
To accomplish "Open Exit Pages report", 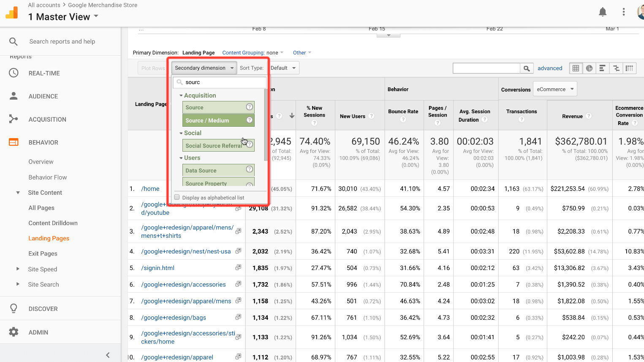I will click(43, 253).
